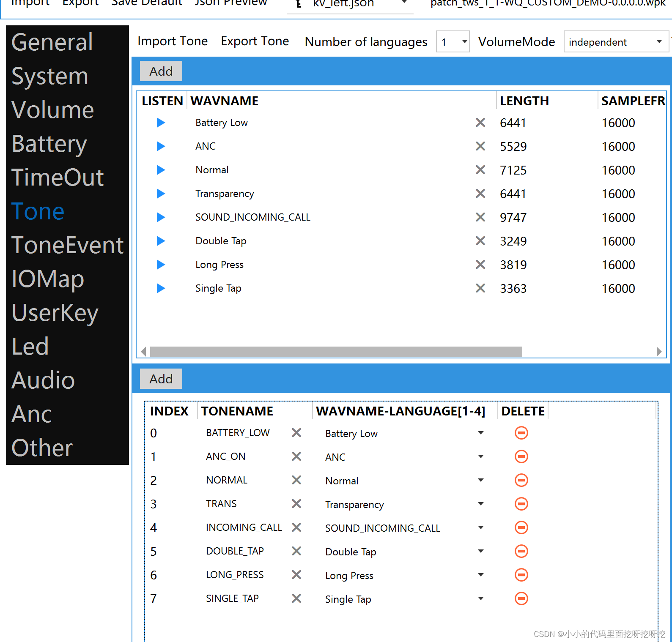Click Import Tone
The image size is (672, 642).
pyautogui.click(x=173, y=41)
